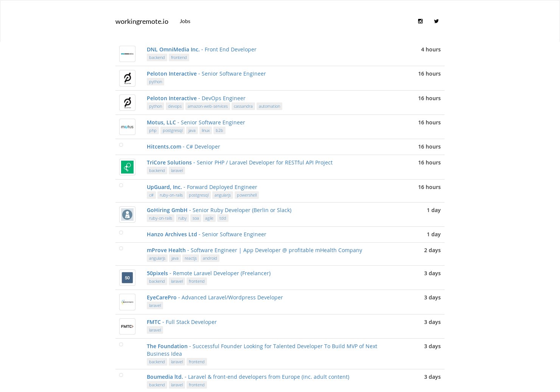
Task: Select the laravel tag under EyeCarePro
Action: pyautogui.click(x=155, y=305)
